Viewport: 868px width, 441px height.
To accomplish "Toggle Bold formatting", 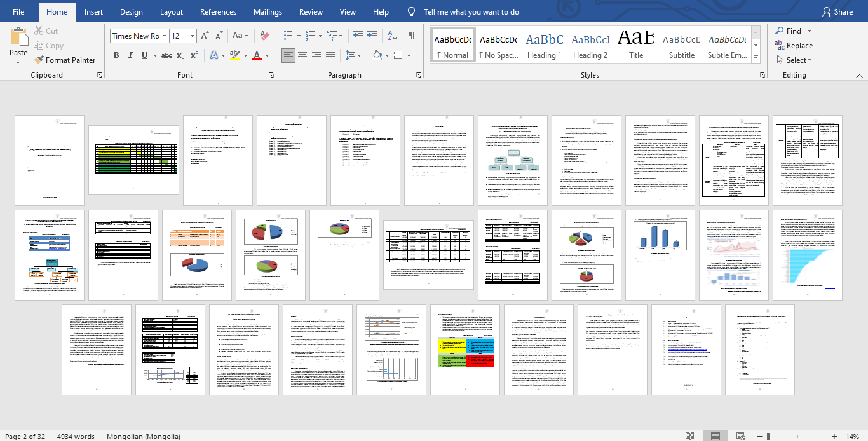I will [116, 55].
